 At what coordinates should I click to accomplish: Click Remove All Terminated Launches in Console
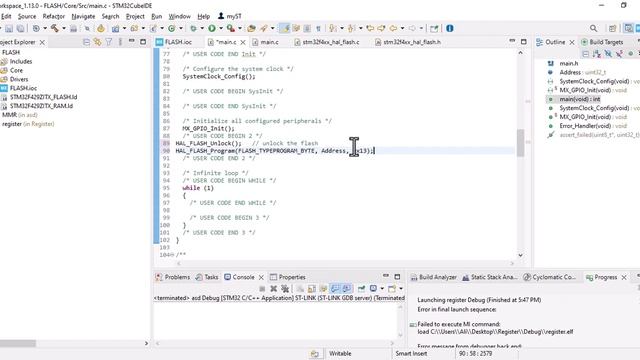(x=285, y=289)
